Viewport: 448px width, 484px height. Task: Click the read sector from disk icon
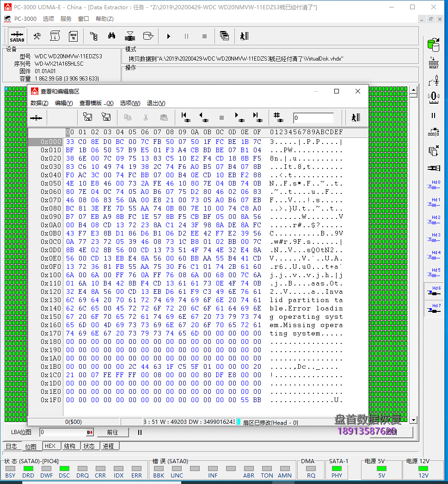pyautogui.click(x=87, y=117)
